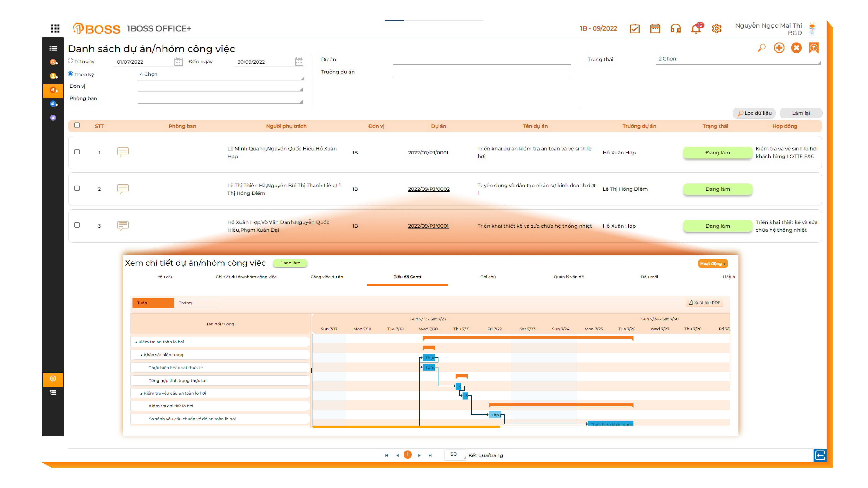Viewport: 868px width, 488px height.
Task: Expand the 'Trạng thái' 2 Chọn dropdown
Action: pos(738,59)
